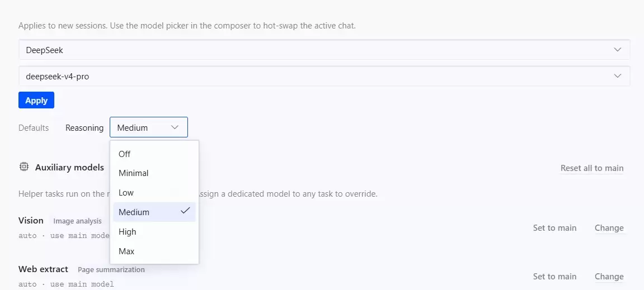Change the Web extract auxiliary model

coord(609,277)
